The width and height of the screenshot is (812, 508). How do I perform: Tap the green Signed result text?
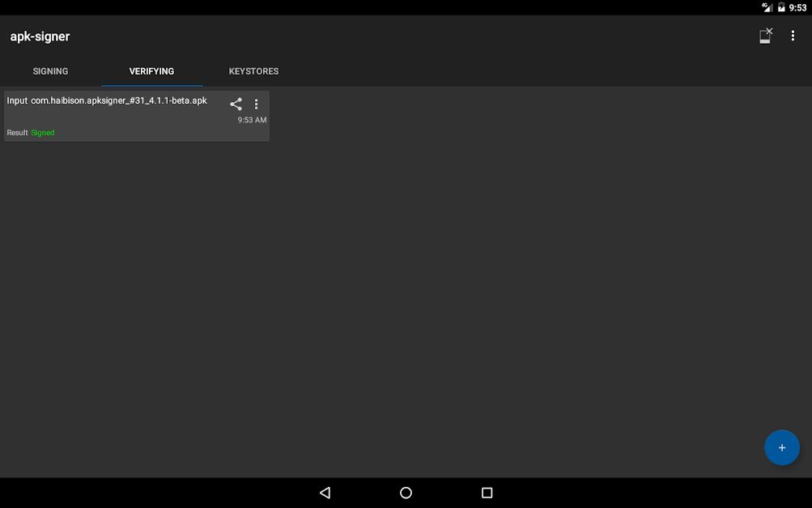click(x=43, y=133)
